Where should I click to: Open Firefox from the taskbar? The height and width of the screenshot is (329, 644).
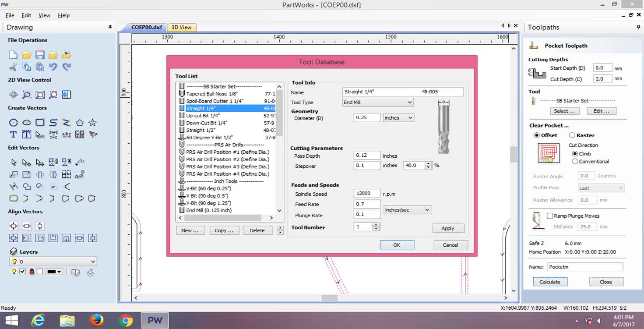click(96, 320)
